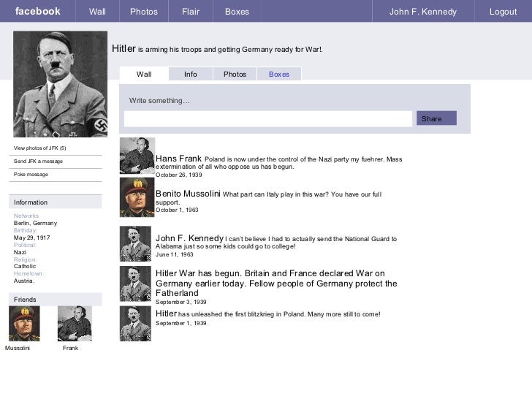Click the Religion label in Information
Image resolution: width=532 pixels, height=399 pixels.
click(x=25, y=259)
